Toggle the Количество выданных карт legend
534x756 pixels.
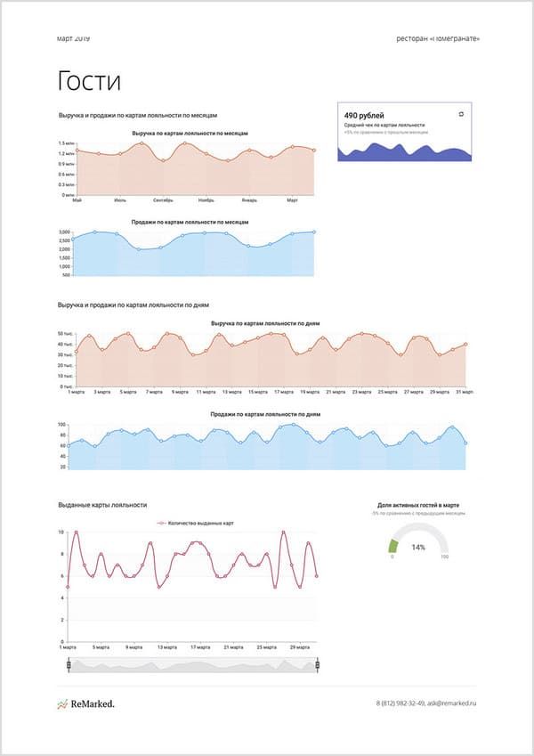(x=196, y=523)
